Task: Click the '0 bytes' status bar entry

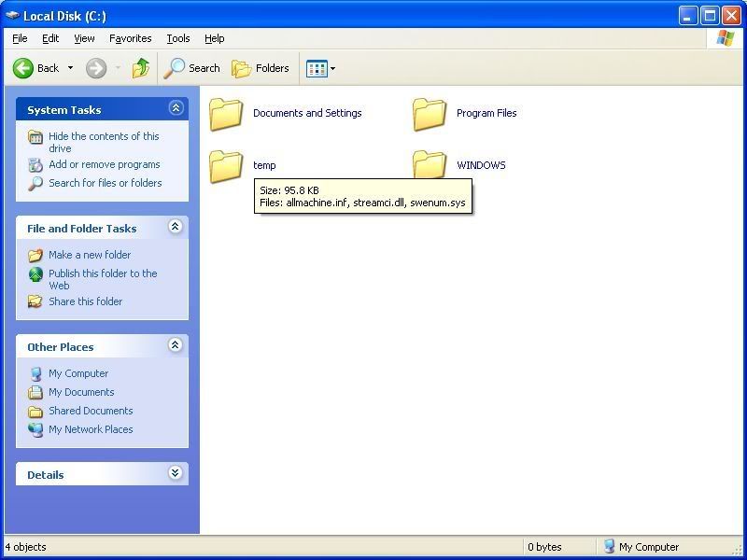Action: (x=545, y=547)
